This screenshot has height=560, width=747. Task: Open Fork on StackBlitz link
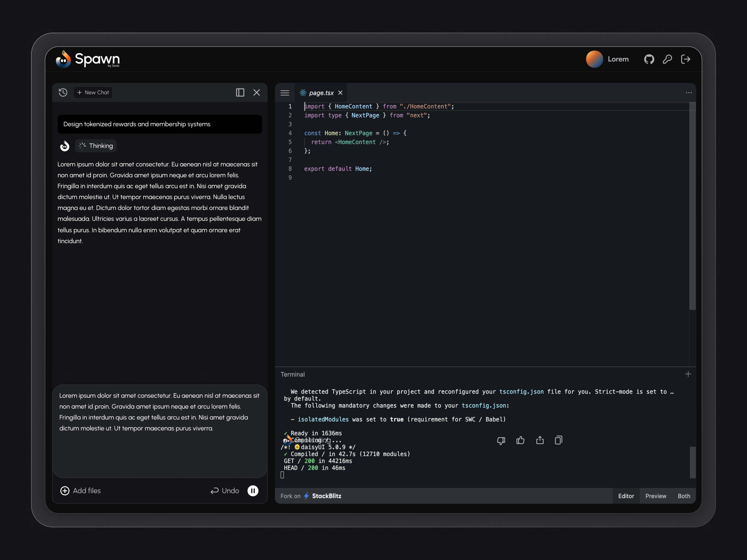tap(311, 496)
